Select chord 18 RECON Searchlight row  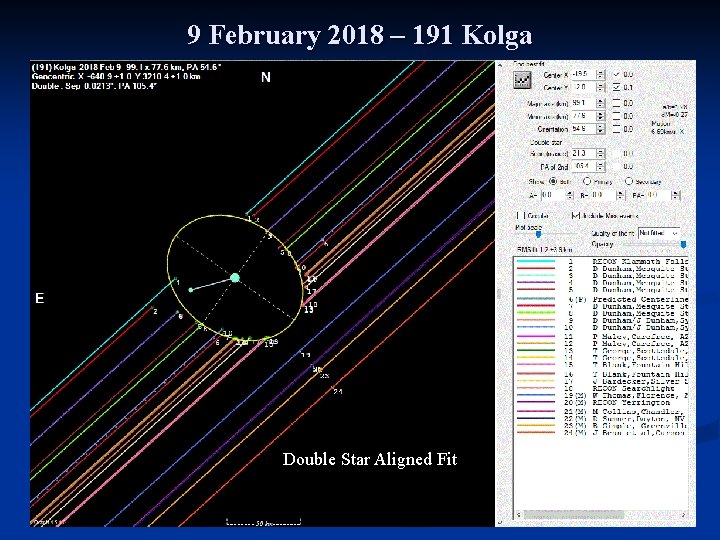(x=601, y=388)
